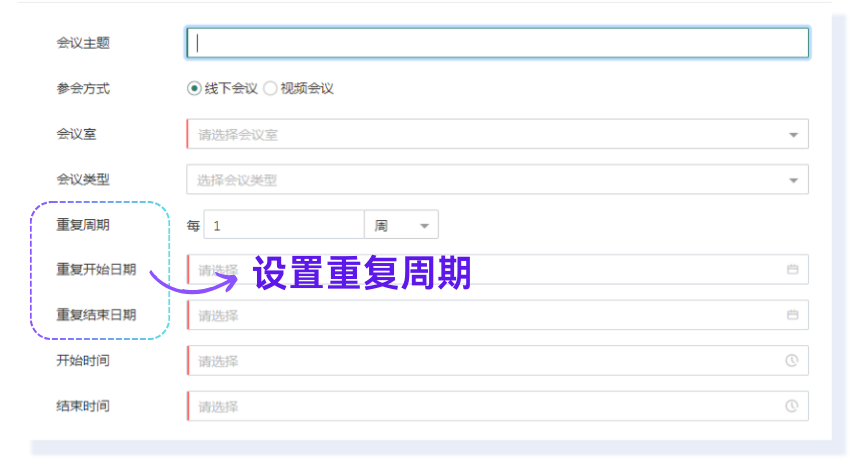Image resolution: width=868 pixels, height=468 pixels.
Task: Click the 选择会议类型 selection field
Action: [497, 180]
